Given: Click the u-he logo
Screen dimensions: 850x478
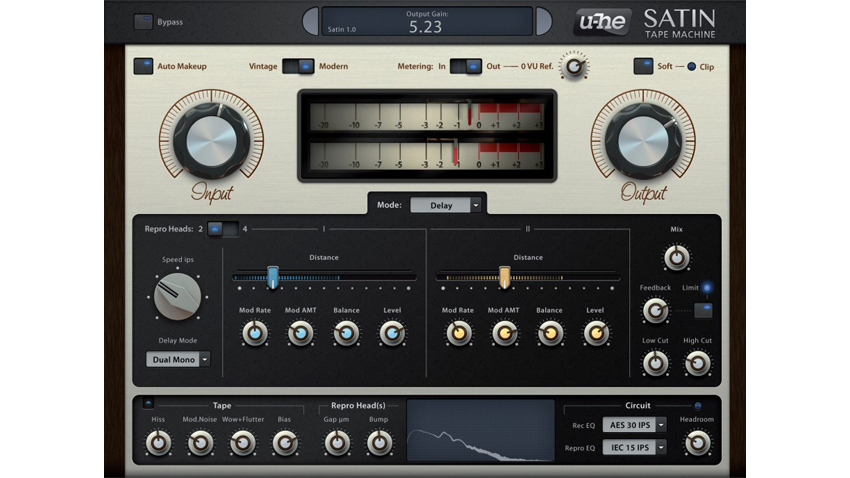Looking at the screenshot, I should tap(602, 22).
